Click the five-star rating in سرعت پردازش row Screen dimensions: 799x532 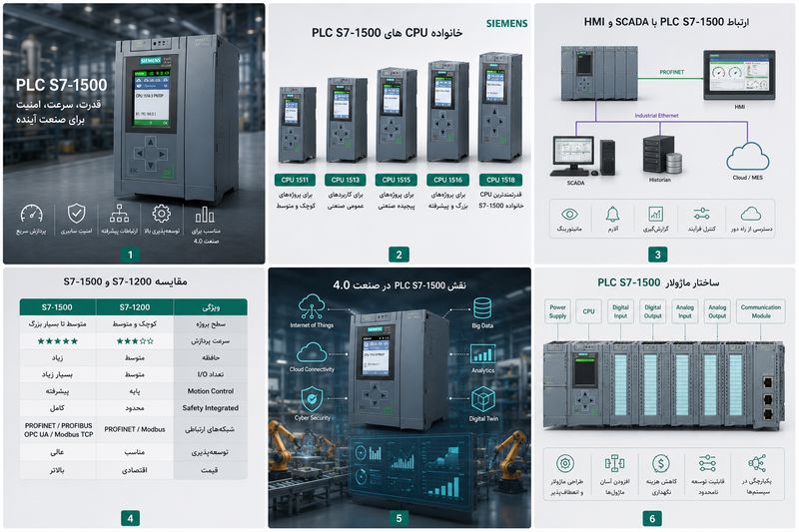[x=58, y=341]
